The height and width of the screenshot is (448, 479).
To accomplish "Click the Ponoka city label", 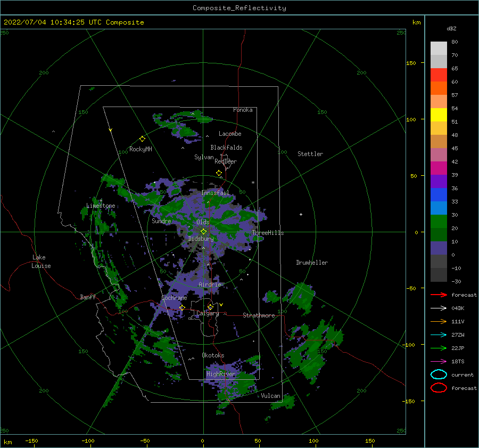I will tap(243, 110).
